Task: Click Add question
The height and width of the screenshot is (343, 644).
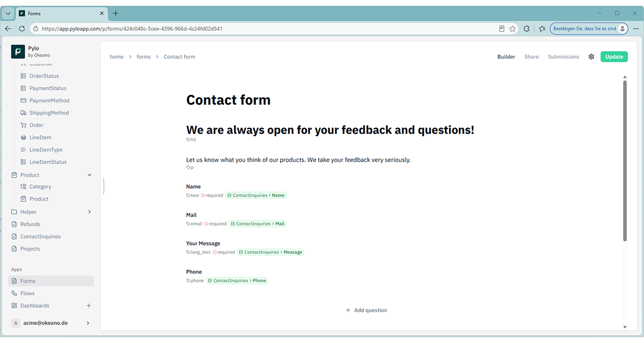Action: click(367, 310)
